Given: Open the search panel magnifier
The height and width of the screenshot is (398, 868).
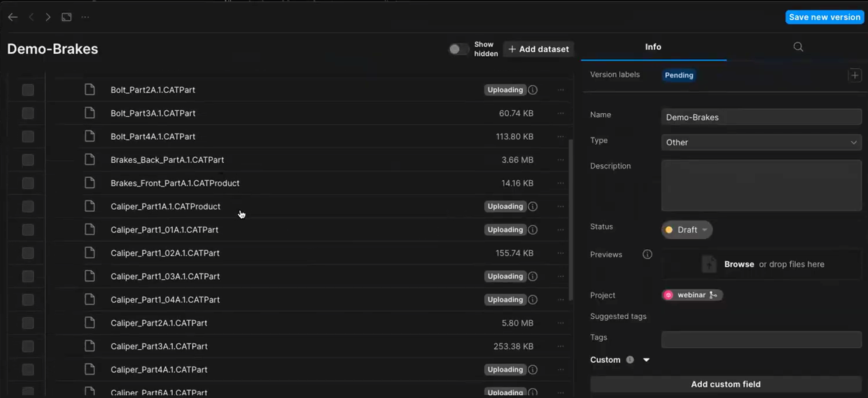Looking at the screenshot, I should pos(798,47).
